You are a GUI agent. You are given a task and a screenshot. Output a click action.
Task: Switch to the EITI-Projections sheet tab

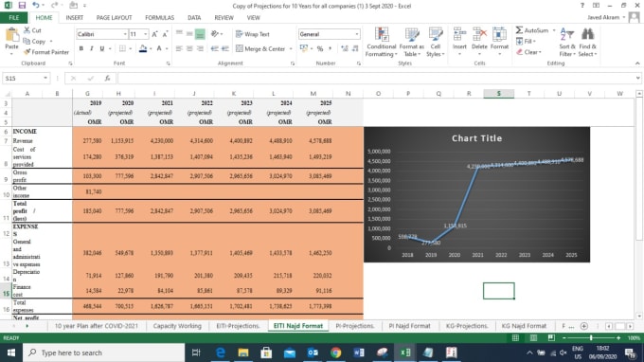(238, 326)
